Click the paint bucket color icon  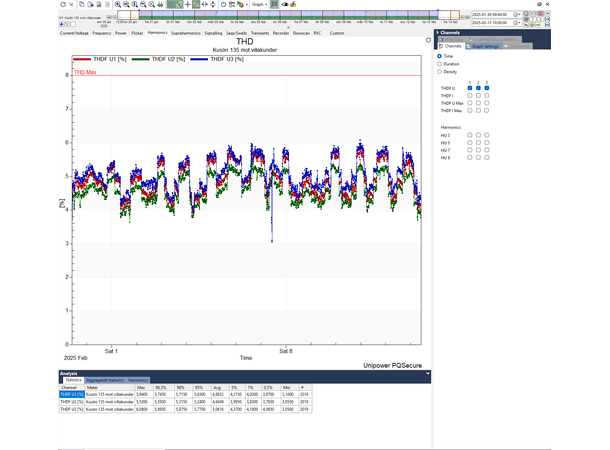[x=293, y=4]
